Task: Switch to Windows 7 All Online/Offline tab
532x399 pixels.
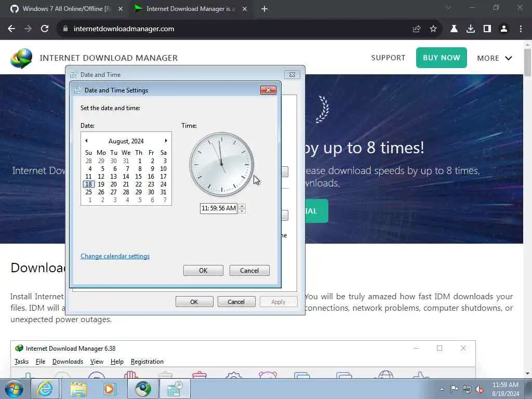Action: (x=66, y=9)
